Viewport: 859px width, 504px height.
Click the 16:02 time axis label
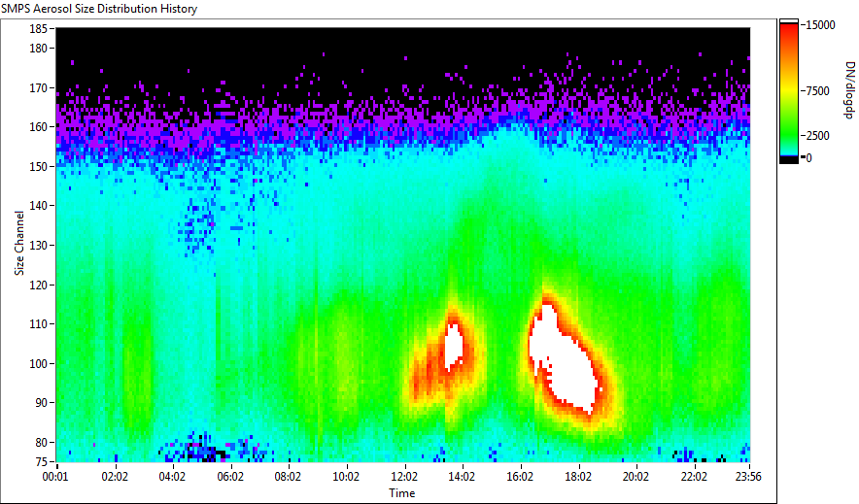tap(520, 477)
